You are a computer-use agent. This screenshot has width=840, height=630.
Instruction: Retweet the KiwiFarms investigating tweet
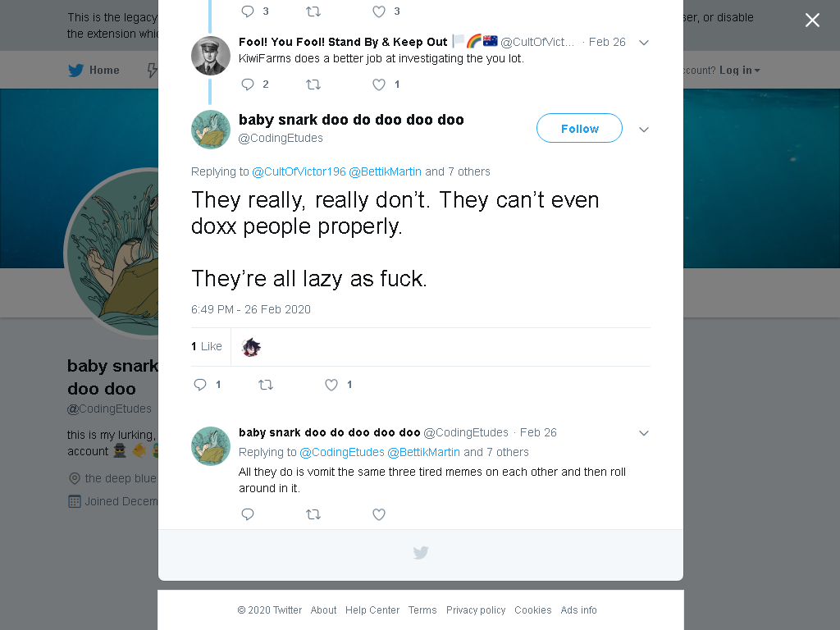click(x=313, y=84)
